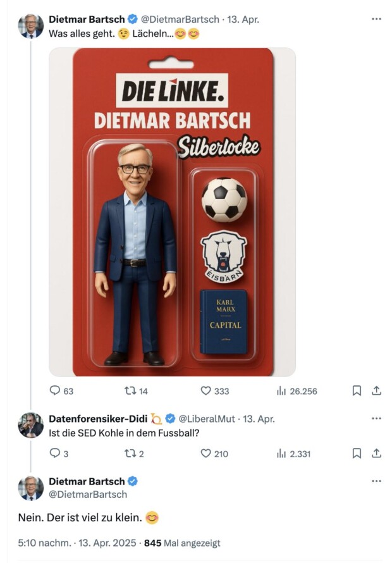Viewport: 392px width, 563px height.
Task: Open the @DietmarBartsch handle in bottom reply
Action: click(88, 494)
